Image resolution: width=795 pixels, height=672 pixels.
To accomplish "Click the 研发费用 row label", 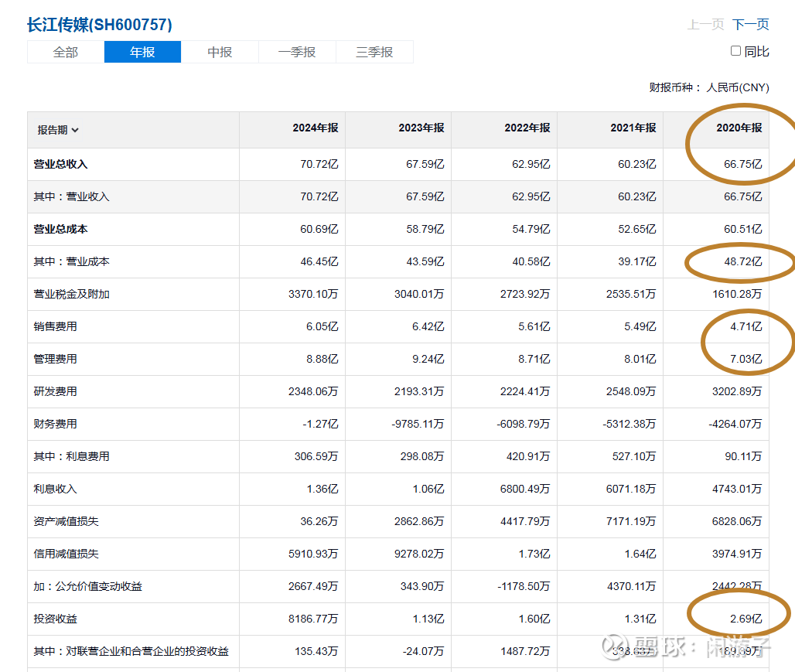I will pos(55,391).
